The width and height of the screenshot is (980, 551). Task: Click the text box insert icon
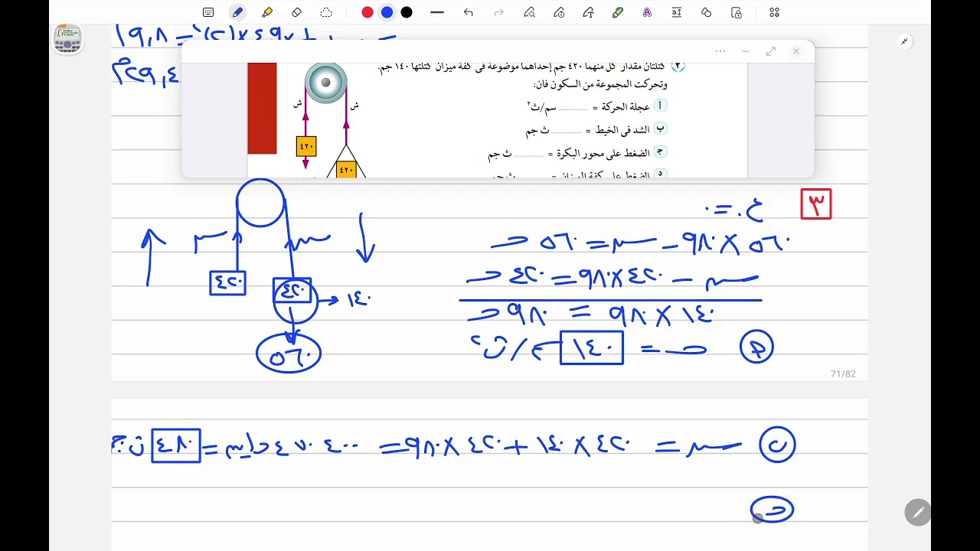coord(677,12)
